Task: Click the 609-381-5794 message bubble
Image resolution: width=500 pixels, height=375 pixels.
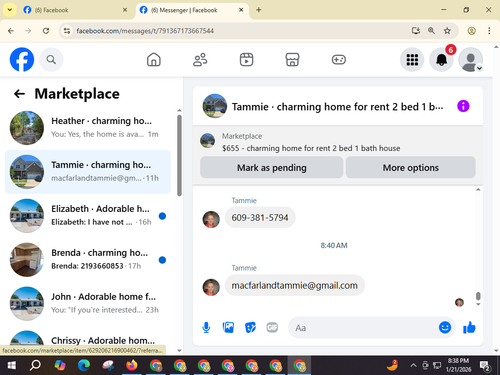Action: tap(260, 218)
